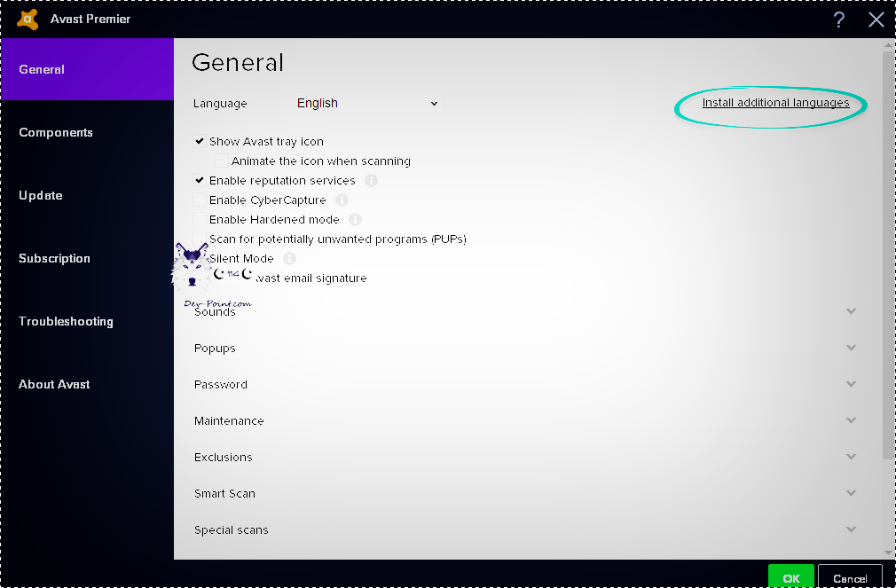Click the Cancel button
Viewport: 896px width, 588px height.
pyautogui.click(x=850, y=576)
